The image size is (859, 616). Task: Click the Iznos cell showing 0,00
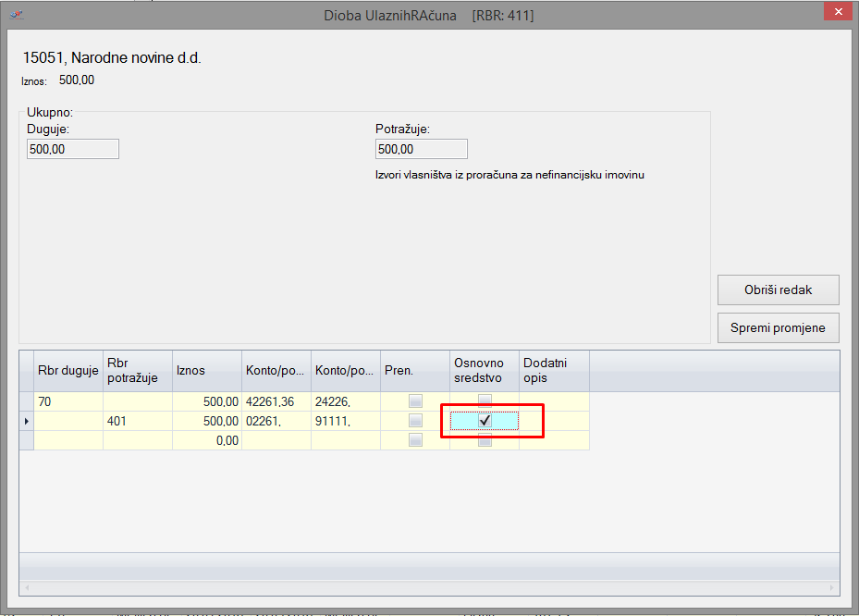tap(206, 440)
